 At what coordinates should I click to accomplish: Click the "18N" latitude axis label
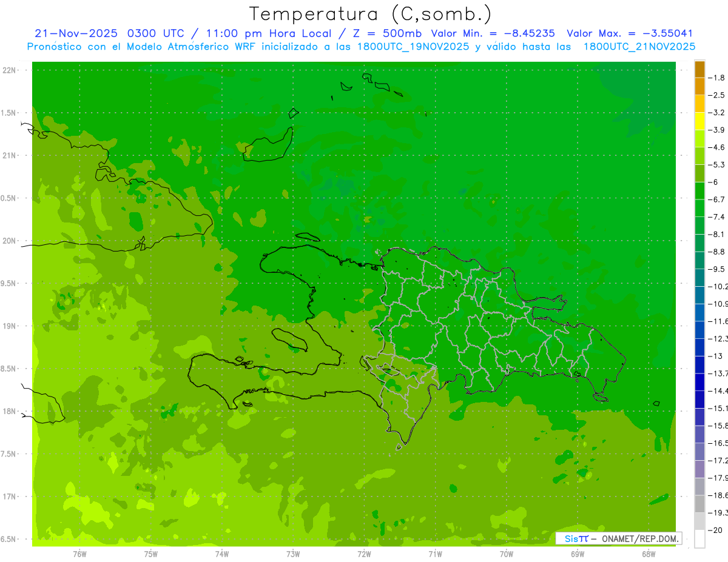(x=9, y=411)
